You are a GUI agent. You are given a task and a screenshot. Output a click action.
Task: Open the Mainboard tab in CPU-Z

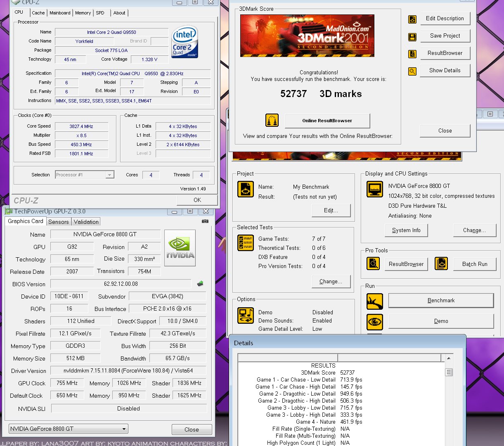[60, 13]
